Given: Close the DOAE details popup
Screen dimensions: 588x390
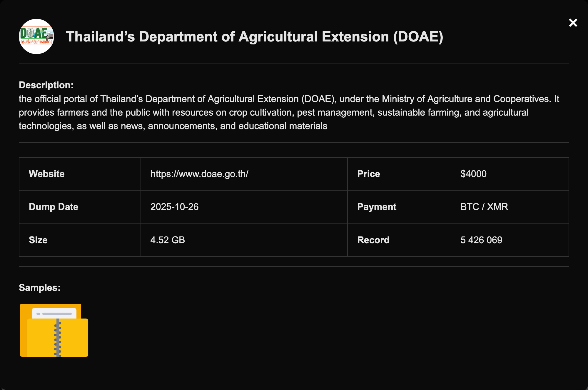Looking at the screenshot, I should tap(573, 23).
